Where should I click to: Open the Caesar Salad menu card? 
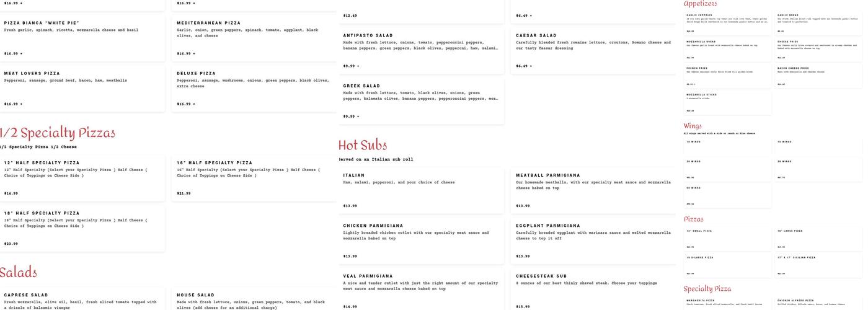tap(593, 50)
